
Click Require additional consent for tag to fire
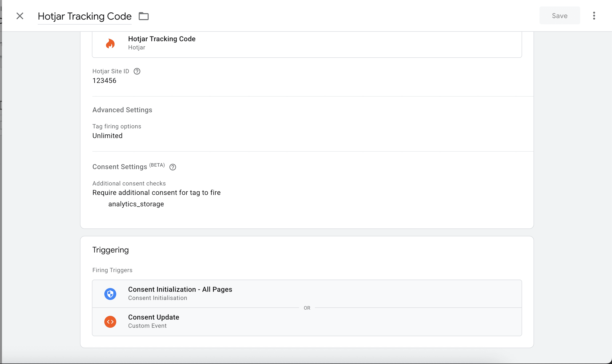(156, 193)
